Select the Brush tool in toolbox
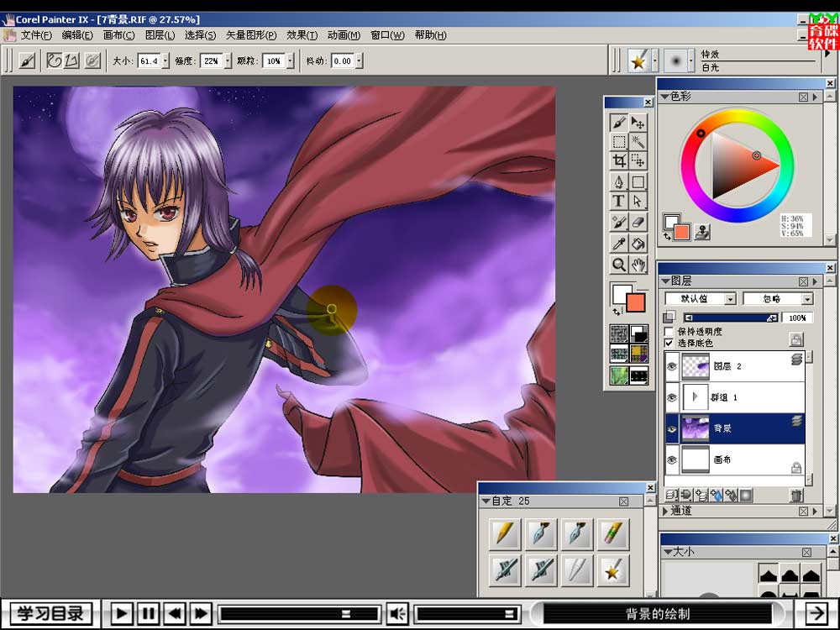Image resolution: width=840 pixels, height=630 pixels. (619, 122)
